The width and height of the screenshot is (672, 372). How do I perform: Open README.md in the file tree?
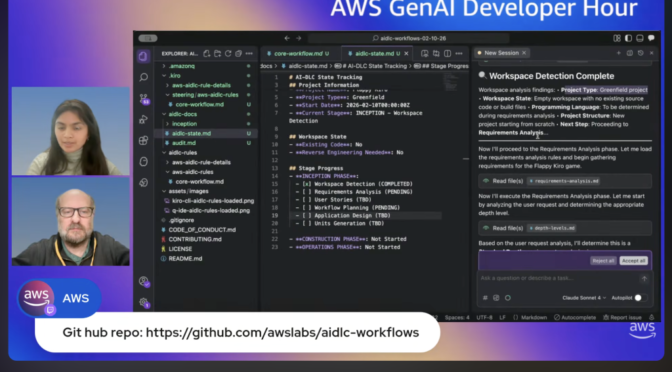(185, 259)
